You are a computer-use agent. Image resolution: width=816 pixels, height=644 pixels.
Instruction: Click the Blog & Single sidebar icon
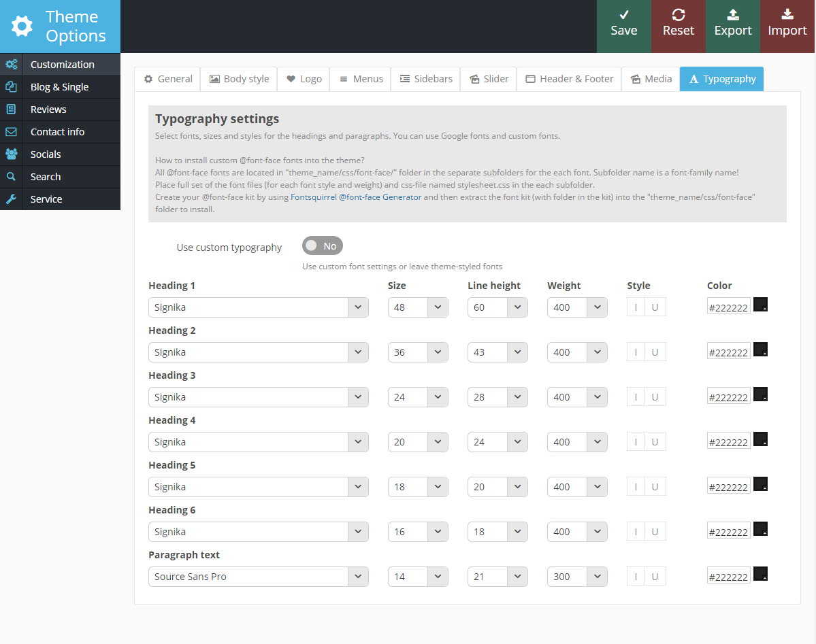(11, 87)
